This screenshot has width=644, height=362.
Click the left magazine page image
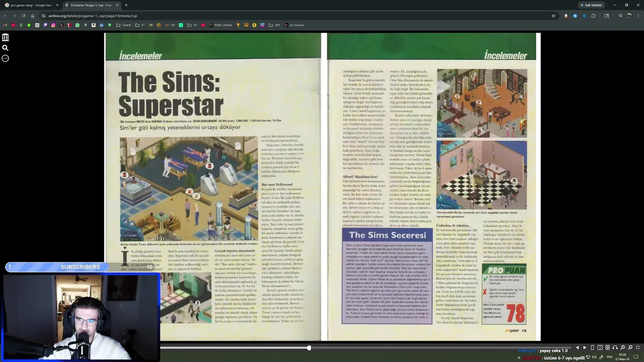tap(213, 187)
